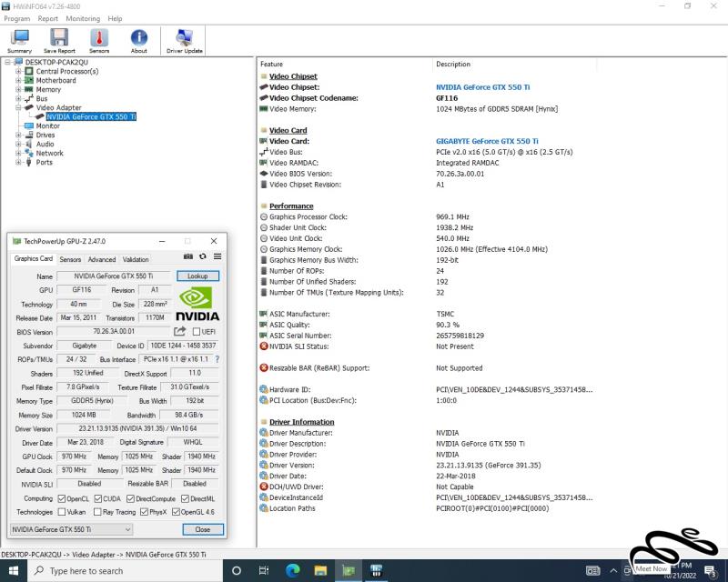Toggle the UEFI checkbox
This screenshot has width=728, height=582.
[x=197, y=331]
